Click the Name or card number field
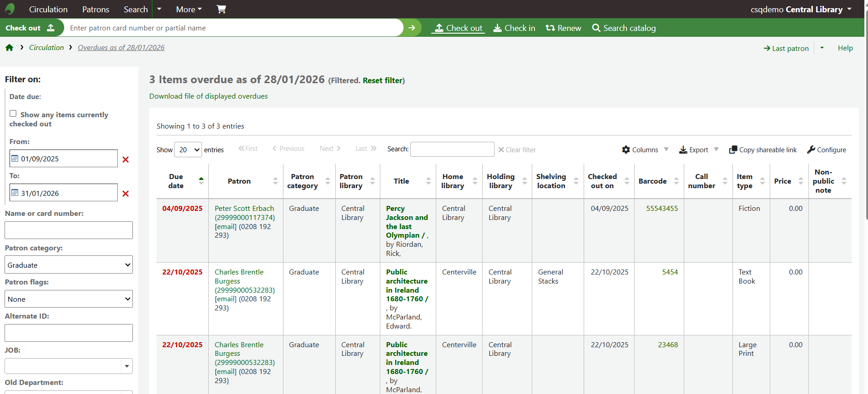The image size is (868, 394). pyautogui.click(x=69, y=230)
